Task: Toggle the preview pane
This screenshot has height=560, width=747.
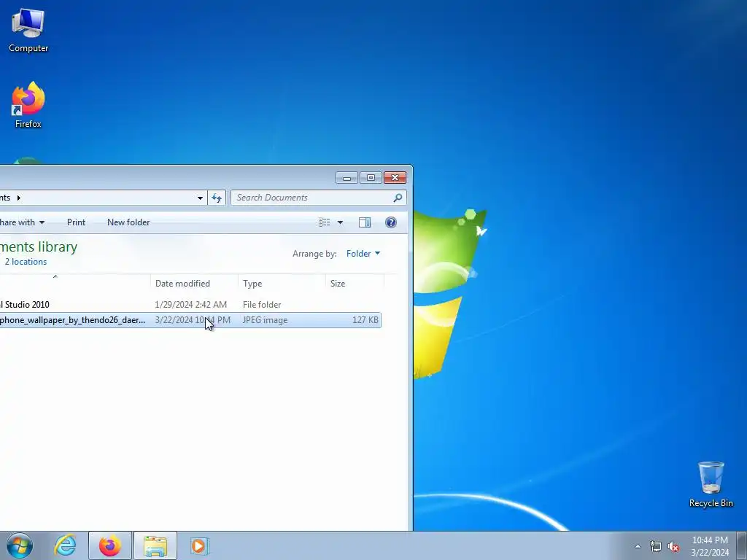Action: pyautogui.click(x=365, y=222)
